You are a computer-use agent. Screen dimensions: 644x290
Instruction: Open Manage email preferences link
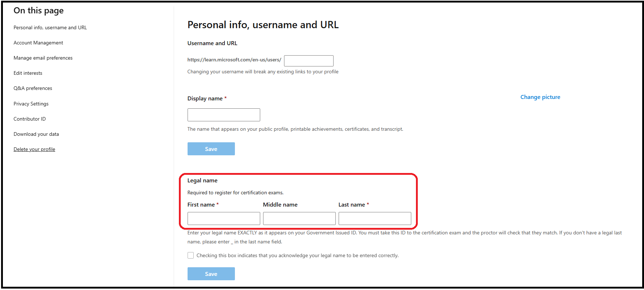[x=43, y=58]
